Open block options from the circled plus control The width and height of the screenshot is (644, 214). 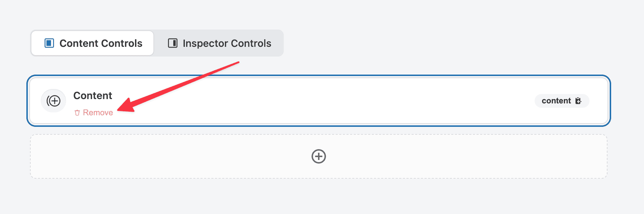point(53,101)
